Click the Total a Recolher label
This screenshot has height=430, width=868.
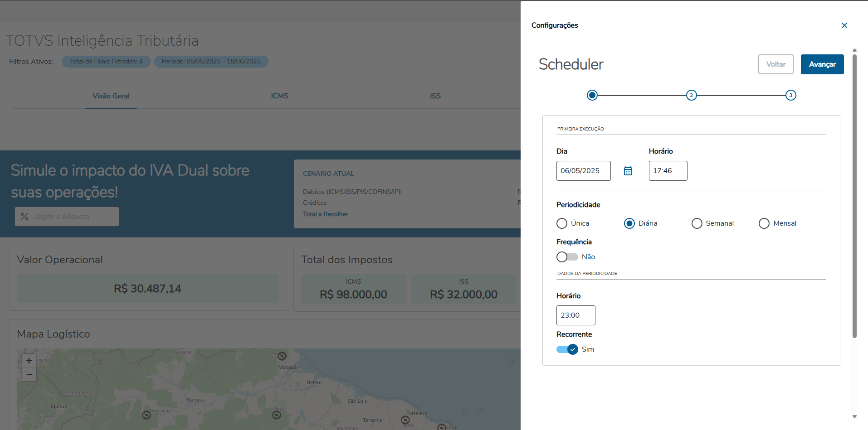click(x=326, y=214)
